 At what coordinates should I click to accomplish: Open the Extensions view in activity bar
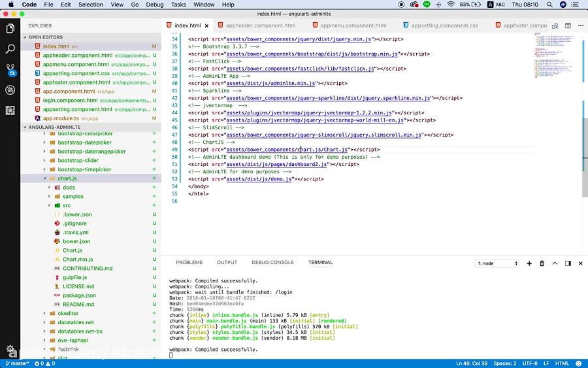10,110
